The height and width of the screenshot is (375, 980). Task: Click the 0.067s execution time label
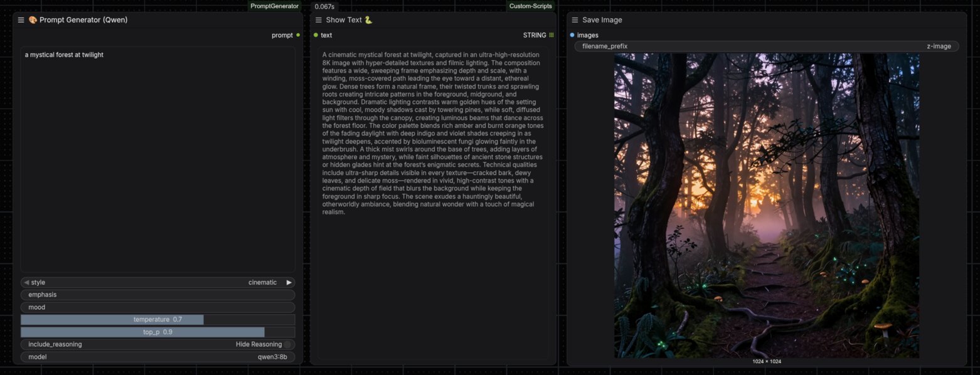(325, 6)
